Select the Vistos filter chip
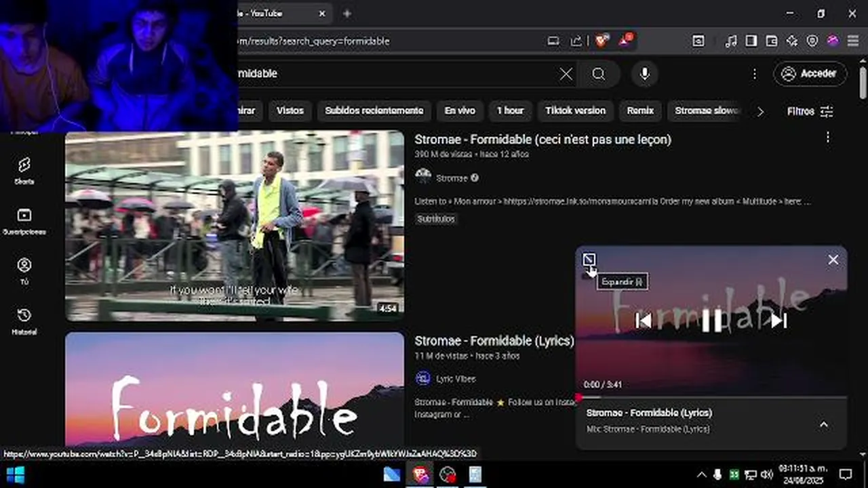This screenshot has width=868, height=488. [290, 110]
